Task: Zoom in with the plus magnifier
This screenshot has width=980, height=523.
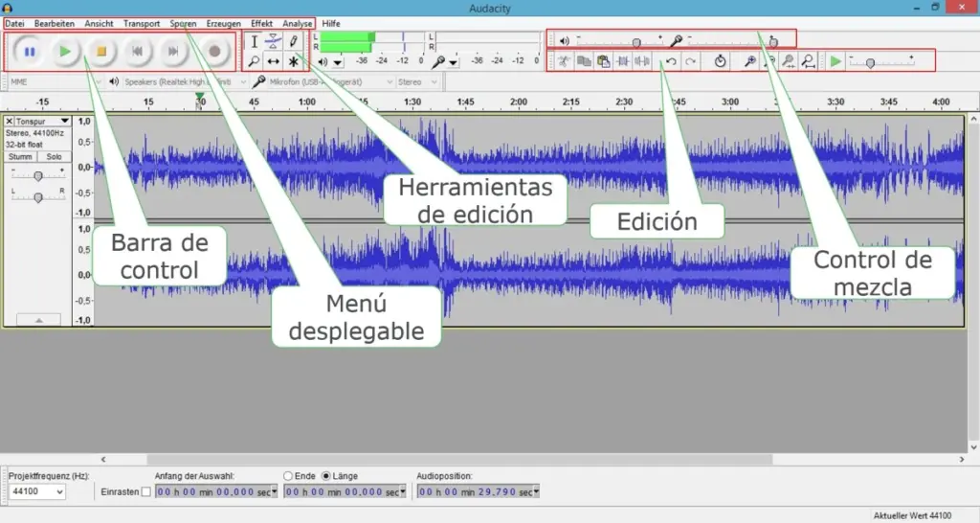Action: pos(749,61)
